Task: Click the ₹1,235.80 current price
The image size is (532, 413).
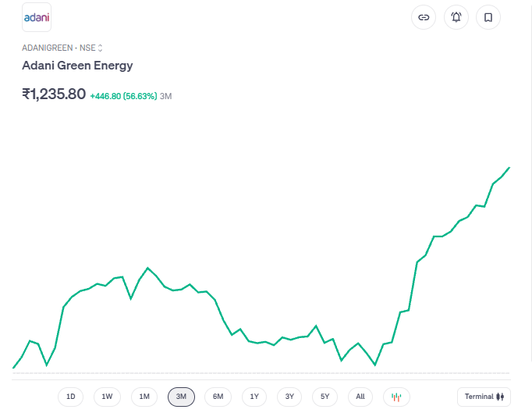Action: coord(54,94)
